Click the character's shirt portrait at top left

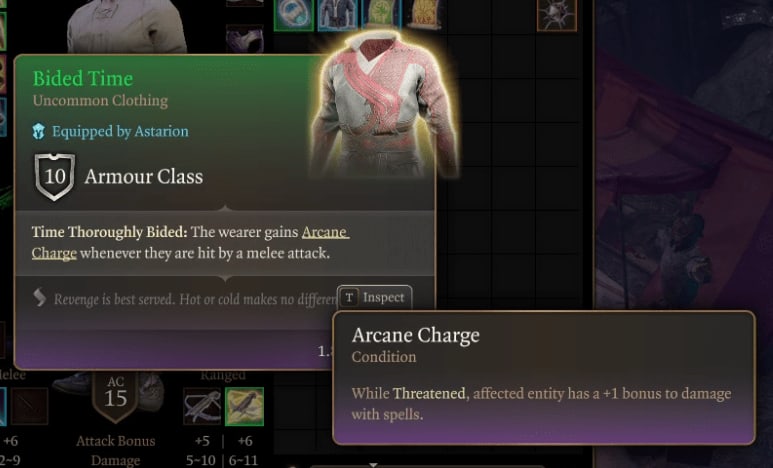[x=127, y=26]
